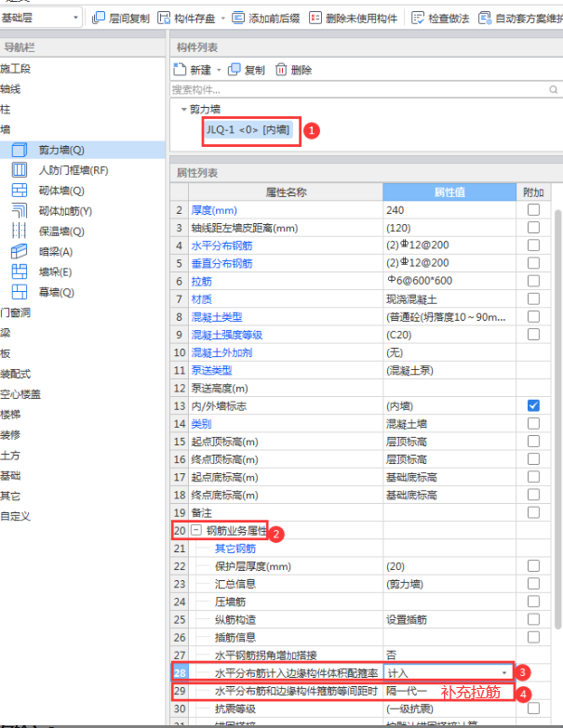Screen dimensions: 563x728
Task: Select the 墙垛(E) icon
Action: [19, 271]
